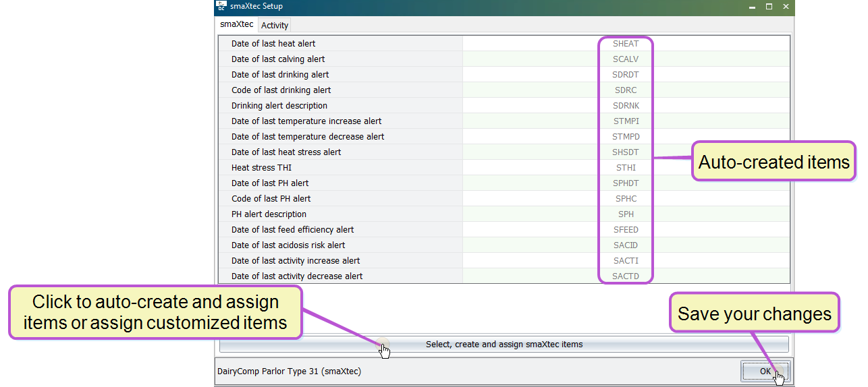Click Select, create and assign smaXtec items button
Image resolution: width=868 pixels, height=387 pixels.
(504, 344)
